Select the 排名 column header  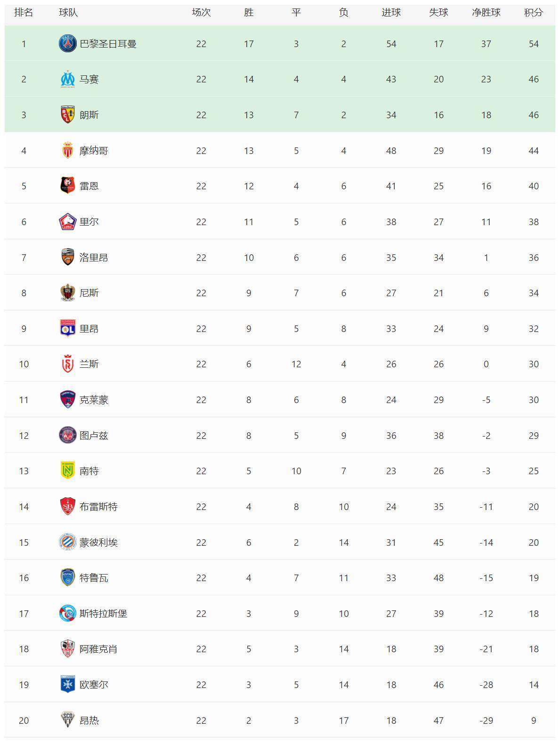(x=24, y=13)
